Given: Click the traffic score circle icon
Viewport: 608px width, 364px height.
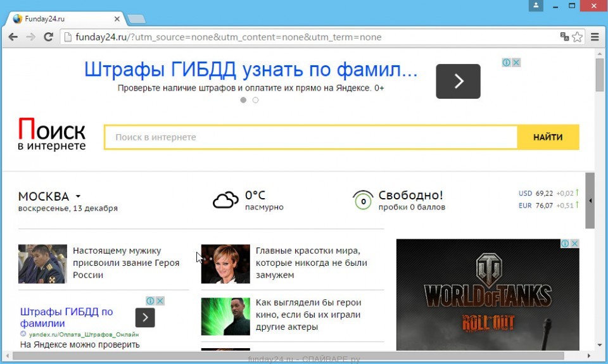Looking at the screenshot, I should 363,200.
